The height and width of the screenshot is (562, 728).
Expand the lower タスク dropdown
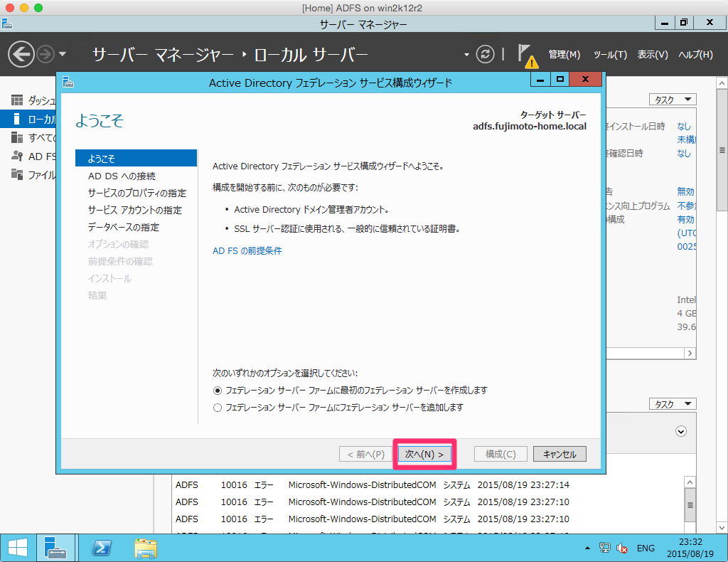(x=672, y=404)
